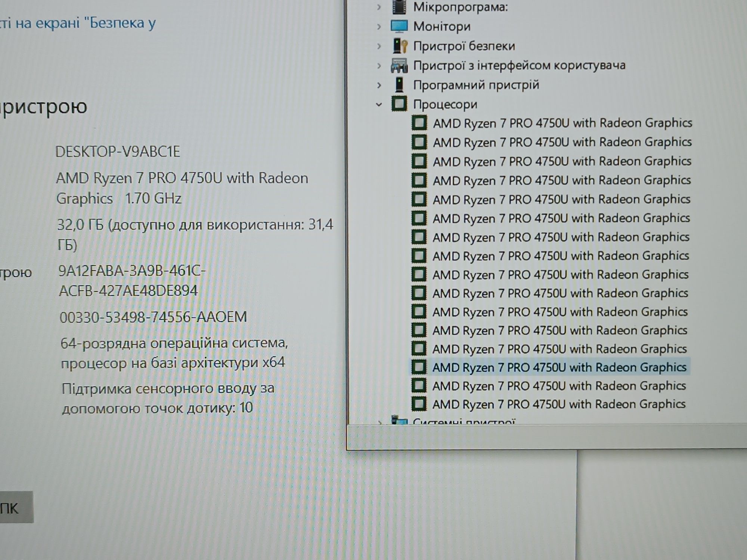
Task: Expand Пристрої з інтерфейсом користувача node
Action: (379, 66)
